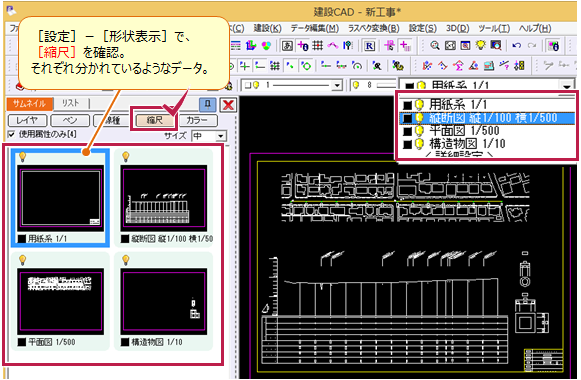Click the boxed R toolbar icon
The width and height of the screenshot is (581, 380).
click(369, 46)
